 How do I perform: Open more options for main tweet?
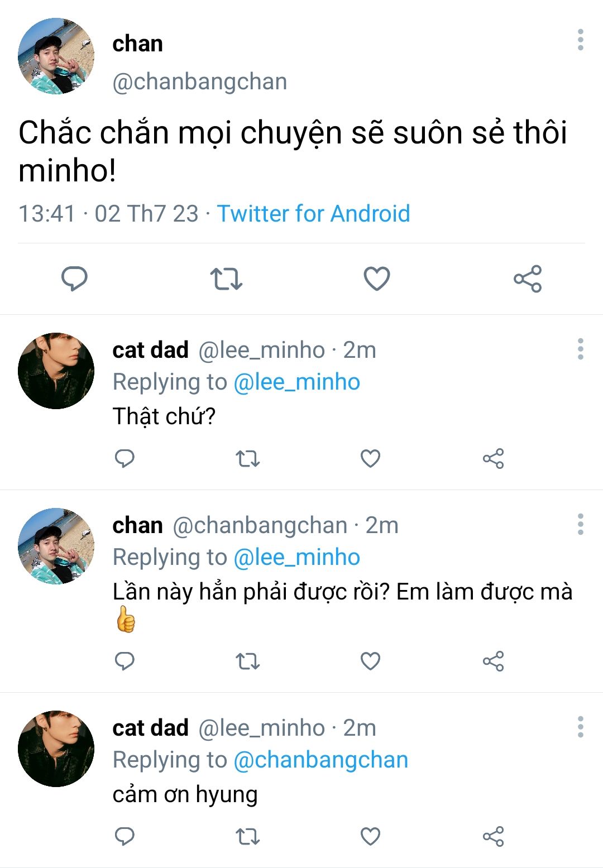581,40
